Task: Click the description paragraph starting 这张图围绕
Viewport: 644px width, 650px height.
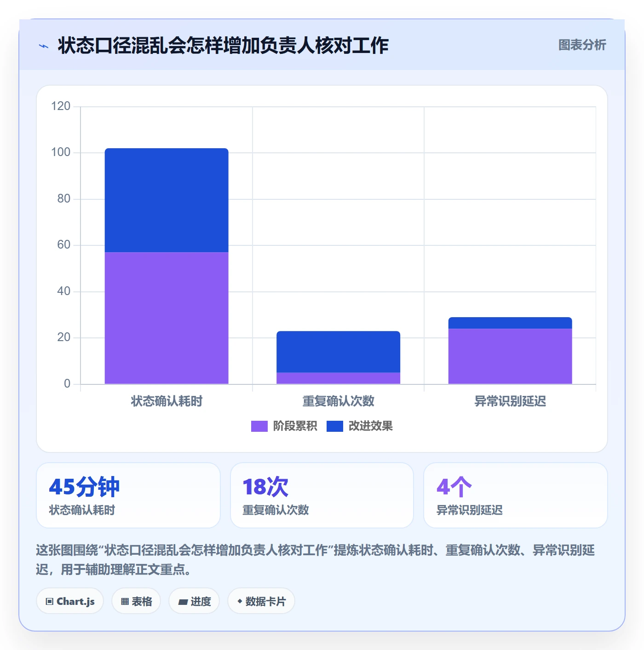Action: (x=316, y=560)
